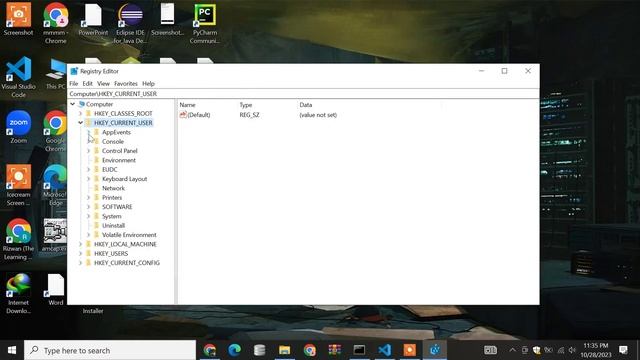Screen dimensions: 640x360
Task: Open the database cylinder app in taskbar
Action: [x=260, y=350]
